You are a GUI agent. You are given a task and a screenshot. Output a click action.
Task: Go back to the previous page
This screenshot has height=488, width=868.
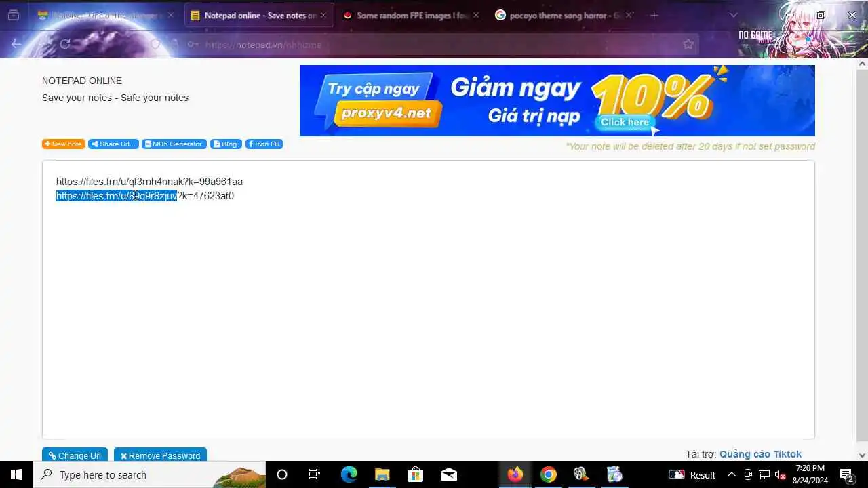[16, 44]
